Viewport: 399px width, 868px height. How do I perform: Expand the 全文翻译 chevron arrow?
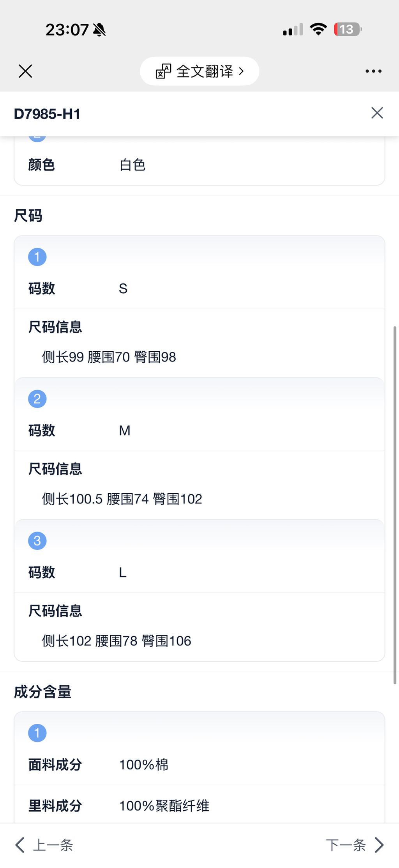242,71
